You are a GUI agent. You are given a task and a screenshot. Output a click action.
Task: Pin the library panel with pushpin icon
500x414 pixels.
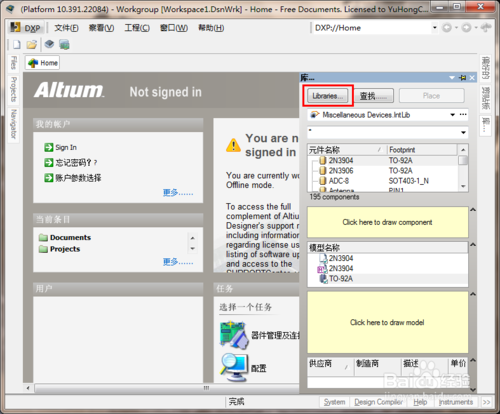462,78
